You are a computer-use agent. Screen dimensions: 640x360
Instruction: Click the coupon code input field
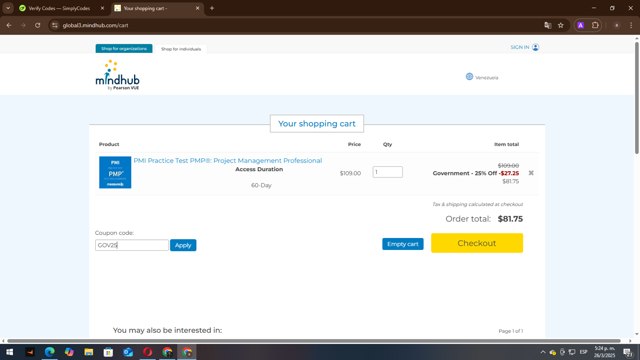(131, 245)
